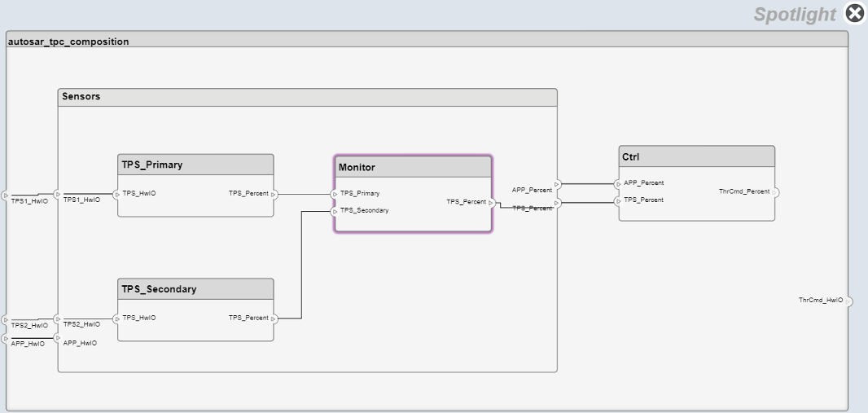The image size is (868, 413).
Task: Click Monitor's TPS_Secondary input port
Action: 335,211
